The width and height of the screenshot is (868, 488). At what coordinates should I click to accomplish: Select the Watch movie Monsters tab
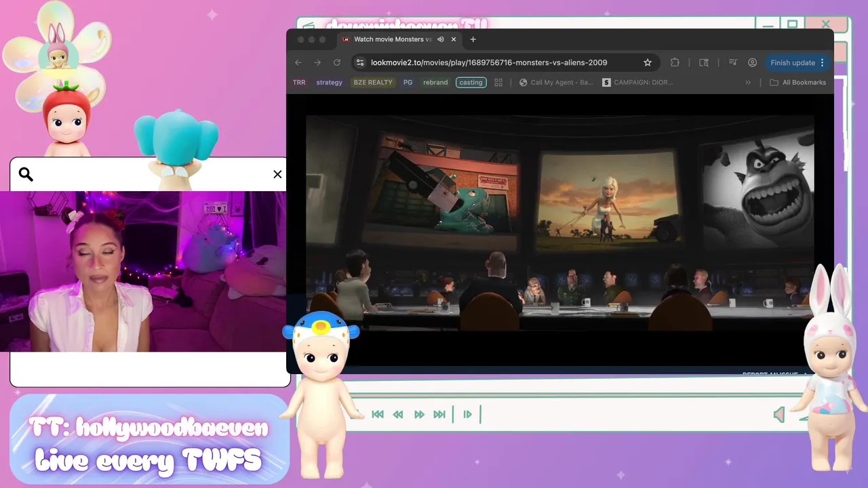400,39
